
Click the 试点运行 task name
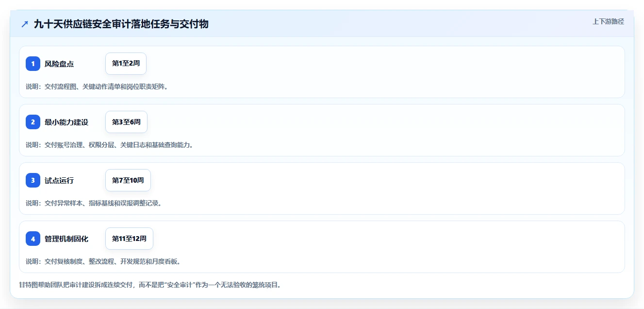coord(59,180)
